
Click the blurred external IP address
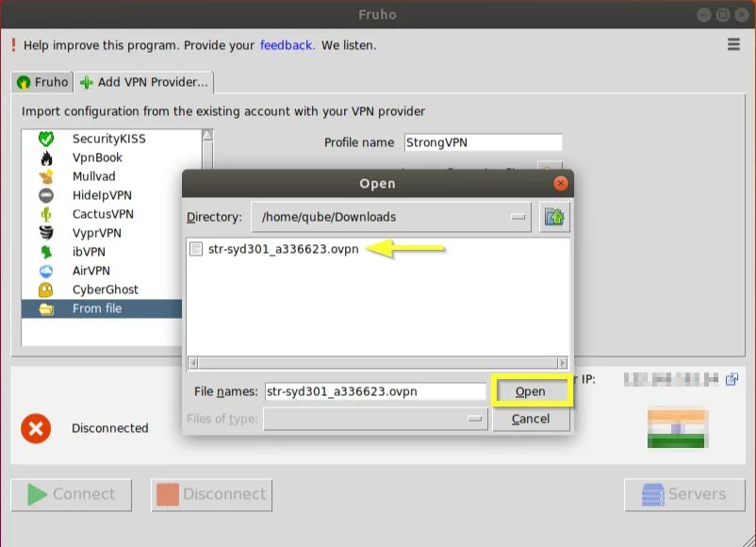pyautogui.click(x=671, y=380)
